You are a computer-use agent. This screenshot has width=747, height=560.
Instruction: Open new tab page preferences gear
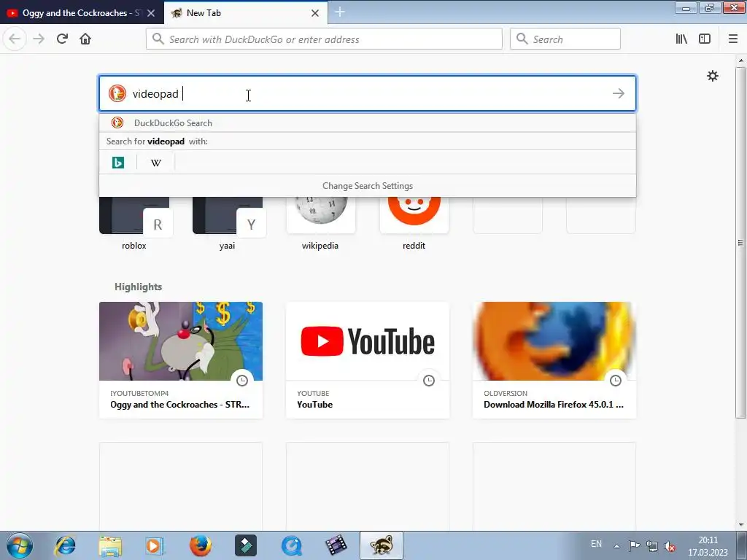click(x=712, y=76)
